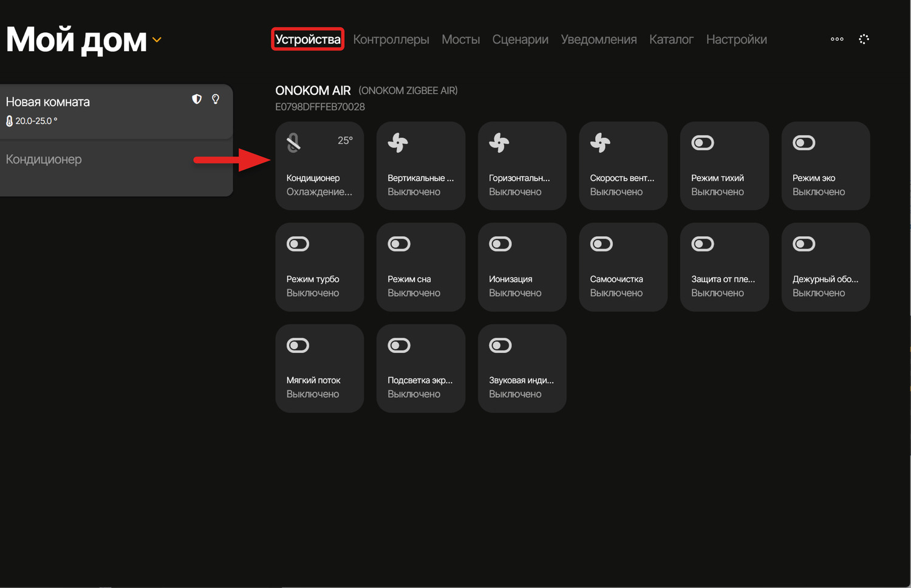
Task: Click the light bulb icon in room card
Action: click(x=216, y=99)
